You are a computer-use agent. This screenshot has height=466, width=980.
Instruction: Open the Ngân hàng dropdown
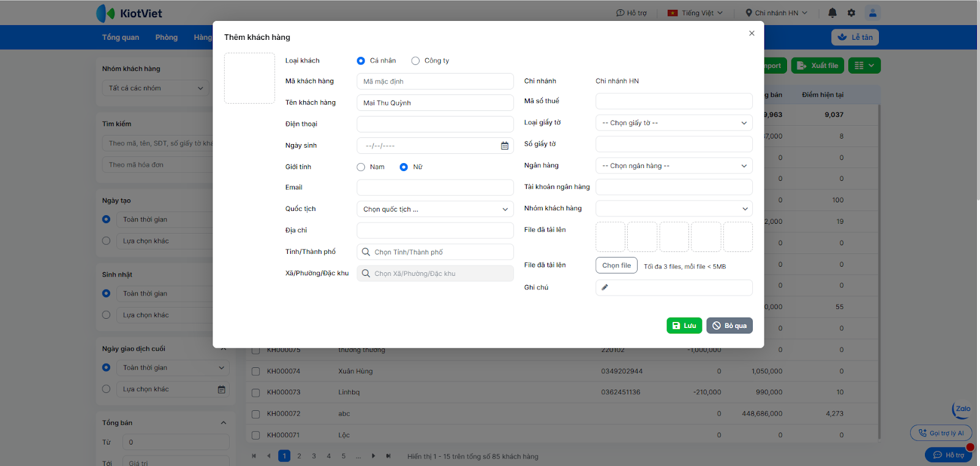(674, 166)
